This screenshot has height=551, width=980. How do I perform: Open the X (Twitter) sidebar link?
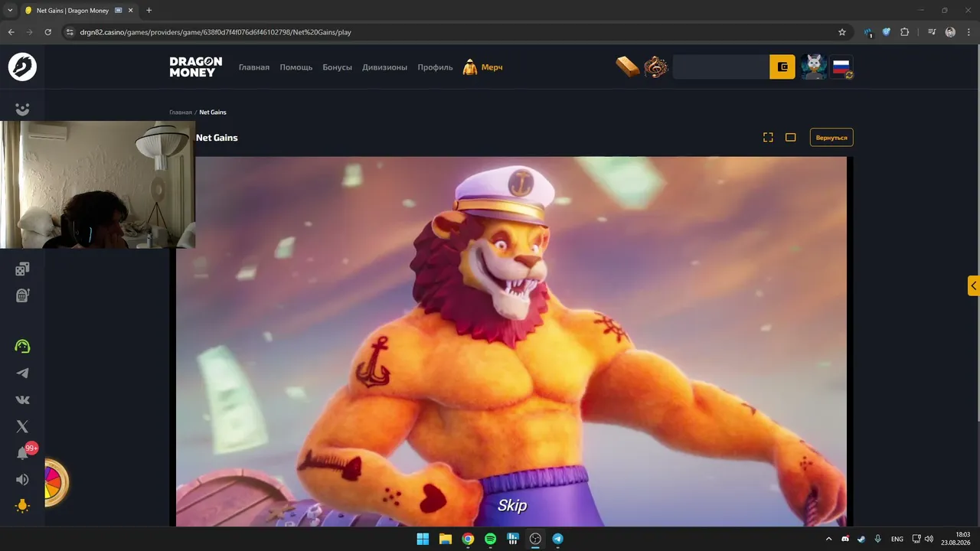click(x=22, y=426)
